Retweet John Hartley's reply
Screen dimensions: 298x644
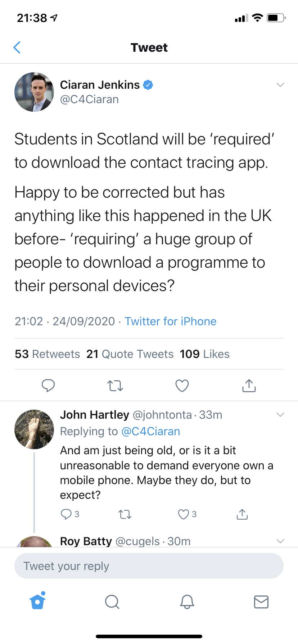(125, 515)
